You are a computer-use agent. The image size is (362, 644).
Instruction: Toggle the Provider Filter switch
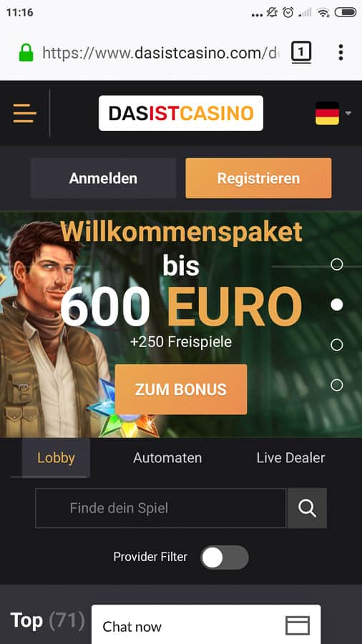[224, 557]
